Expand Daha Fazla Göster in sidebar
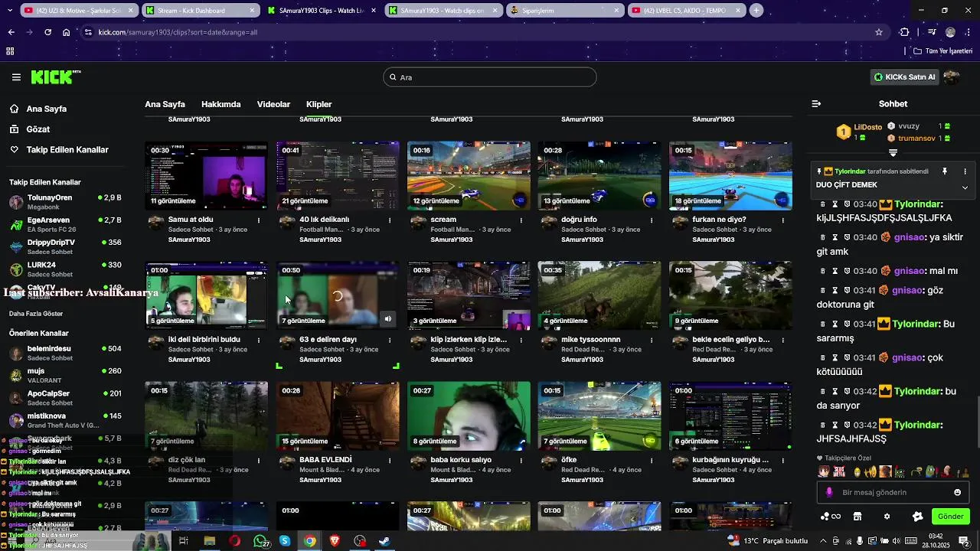Image resolution: width=980 pixels, height=551 pixels. coord(36,314)
